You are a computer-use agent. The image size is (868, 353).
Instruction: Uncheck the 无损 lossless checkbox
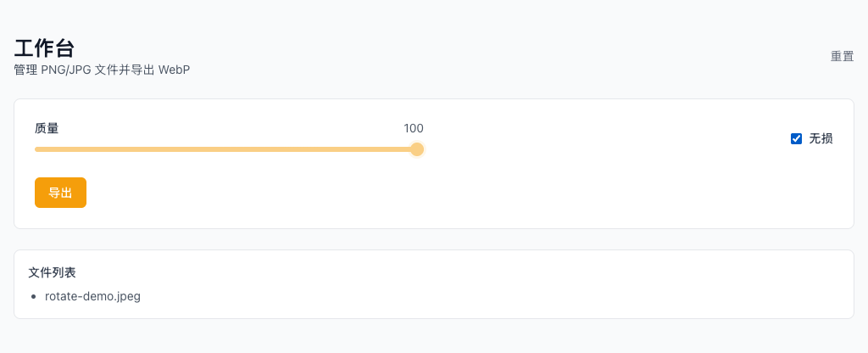[x=796, y=138]
